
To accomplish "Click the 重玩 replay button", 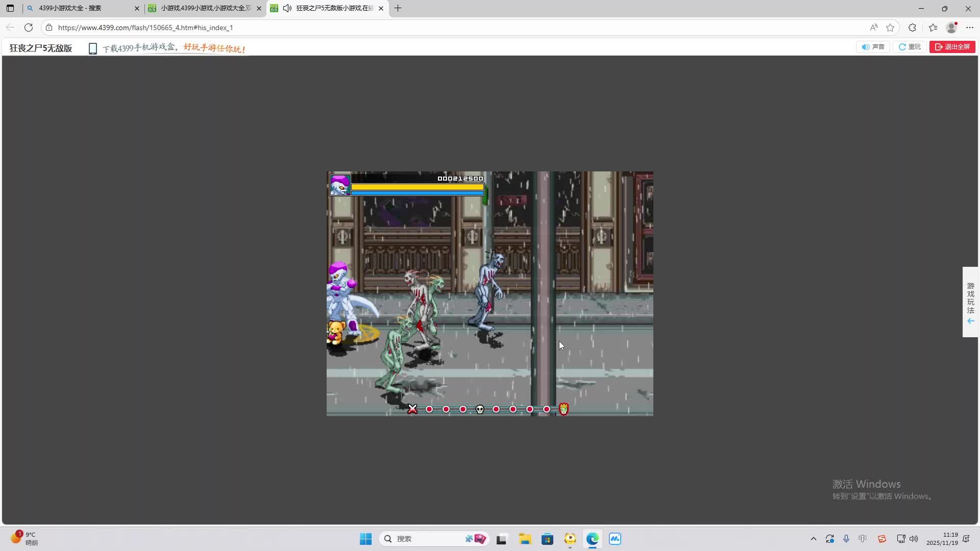I will coord(910,47).
